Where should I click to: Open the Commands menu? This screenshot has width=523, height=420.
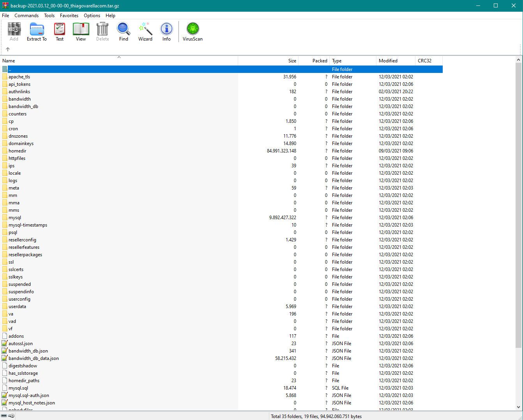[27, 16]
